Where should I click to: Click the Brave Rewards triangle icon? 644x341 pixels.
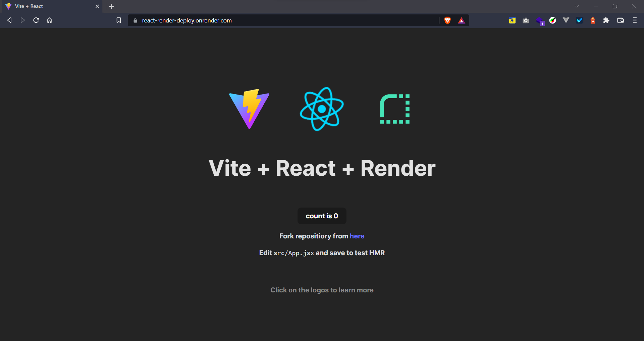[x=462, y=20]
